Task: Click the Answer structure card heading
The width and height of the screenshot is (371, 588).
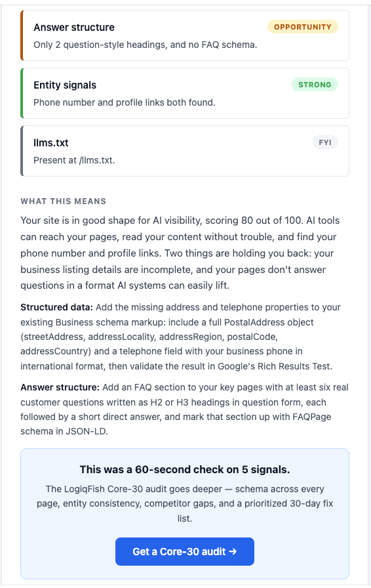Action: click(x=74, y=28)
